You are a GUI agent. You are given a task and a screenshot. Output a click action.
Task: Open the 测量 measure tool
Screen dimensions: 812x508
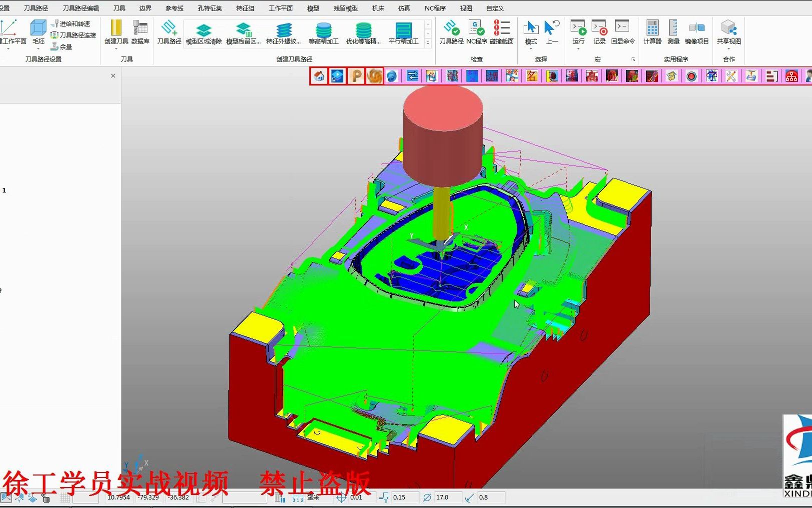(673, 32)
